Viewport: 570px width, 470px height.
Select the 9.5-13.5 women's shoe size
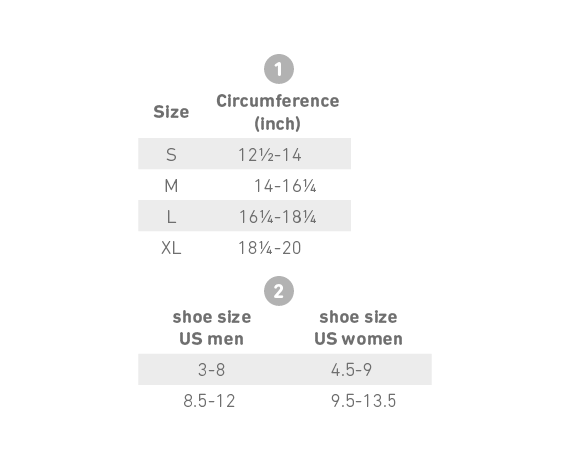coord(364,401)
